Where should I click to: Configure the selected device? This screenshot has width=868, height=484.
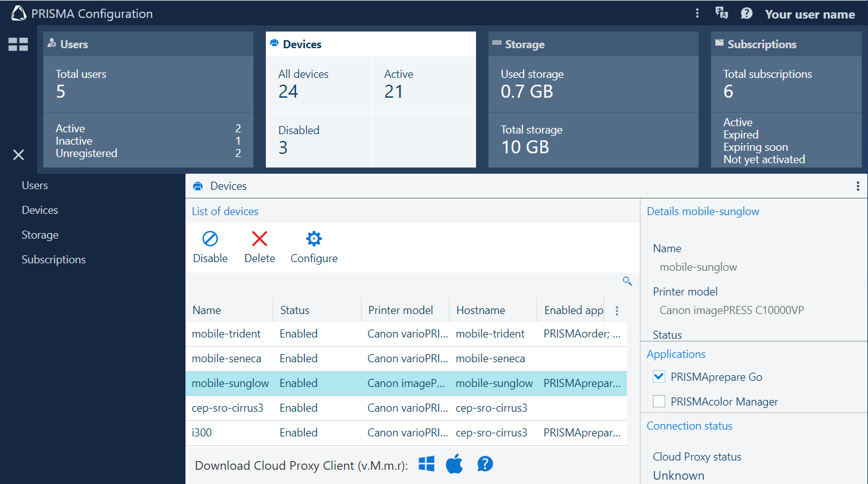tap(314, 247)
